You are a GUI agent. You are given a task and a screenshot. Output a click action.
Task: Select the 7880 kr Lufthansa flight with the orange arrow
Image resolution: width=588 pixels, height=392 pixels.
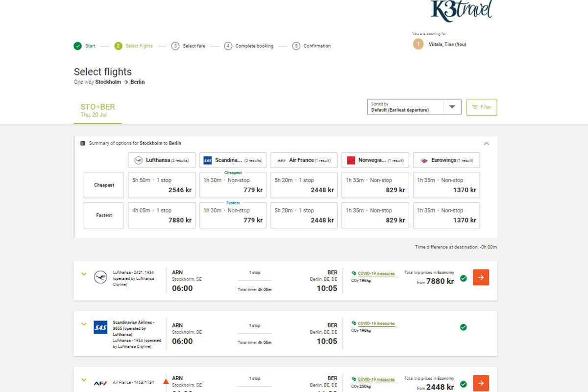[481, 277]
